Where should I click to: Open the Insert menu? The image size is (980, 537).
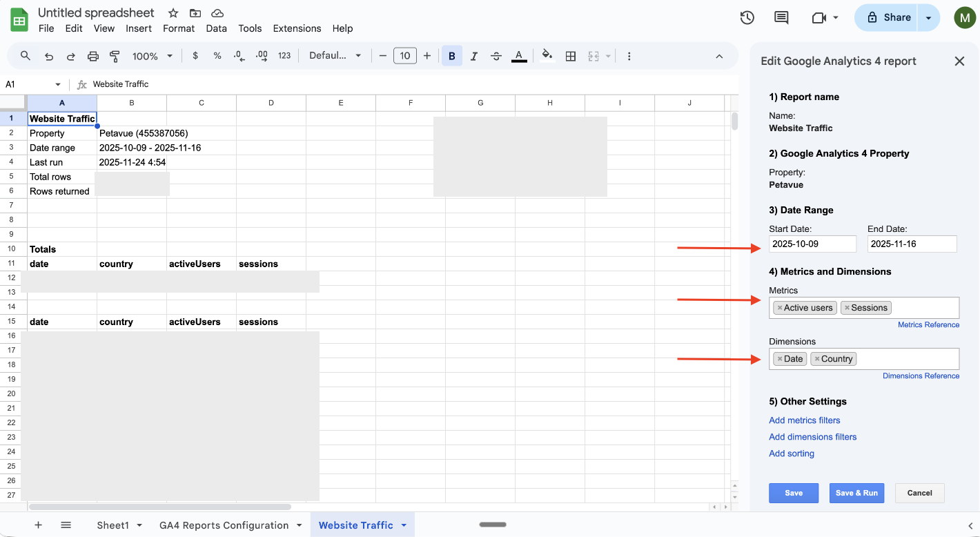tap(139, 28)
